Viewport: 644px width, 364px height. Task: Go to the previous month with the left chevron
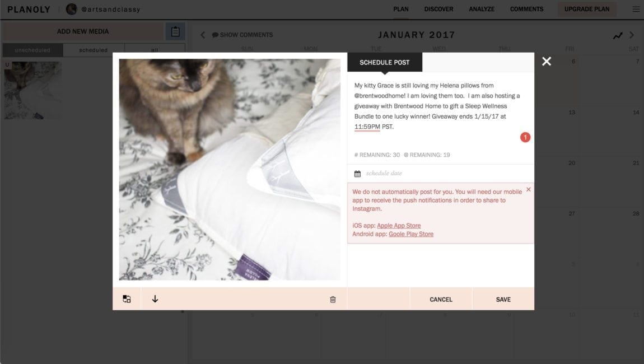pos(203,35)
